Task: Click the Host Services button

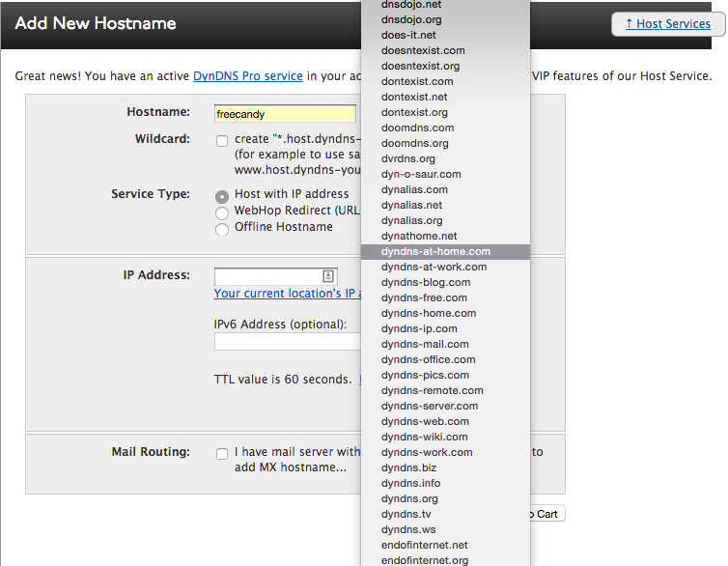Action: tap(668, 24)
